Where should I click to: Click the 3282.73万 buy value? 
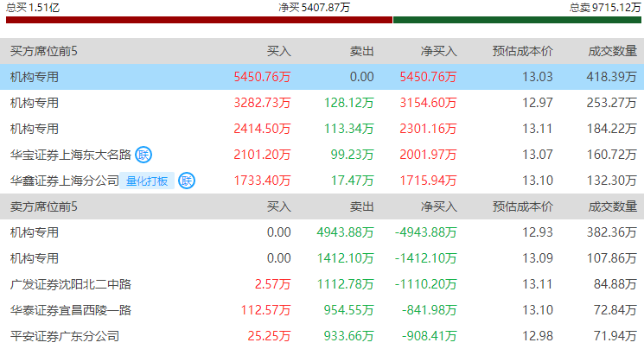point(262,103)
